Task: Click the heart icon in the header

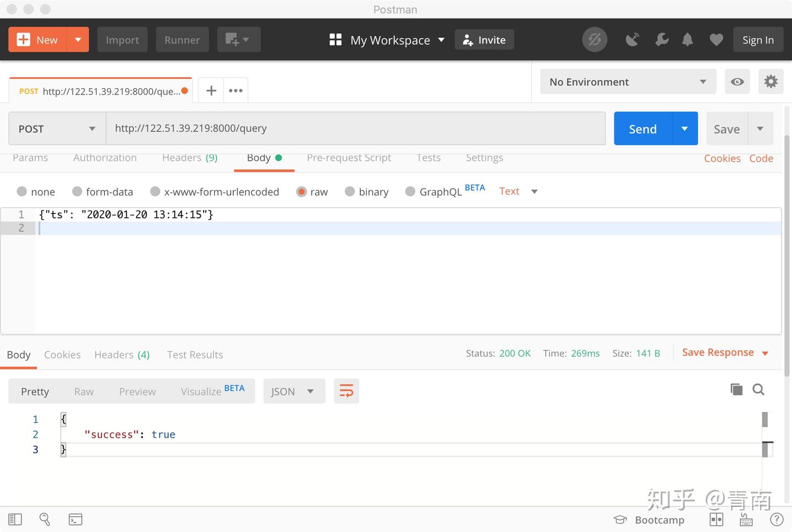Action: point(716,39)
